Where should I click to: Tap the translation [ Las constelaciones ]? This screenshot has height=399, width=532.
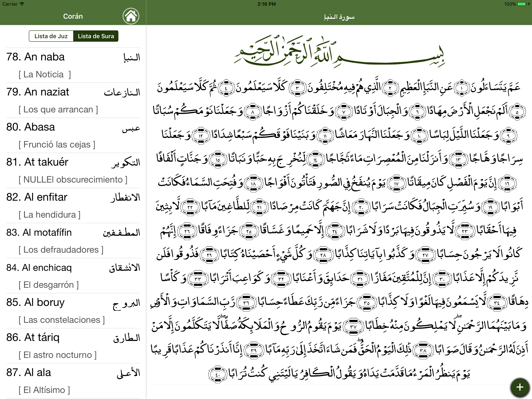[62, 320]
